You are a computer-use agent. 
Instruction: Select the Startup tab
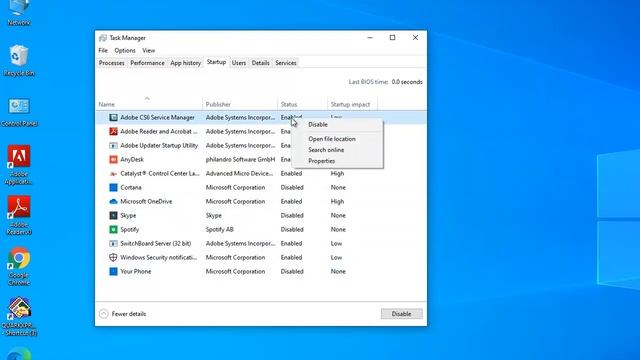(x=216, y=62)
